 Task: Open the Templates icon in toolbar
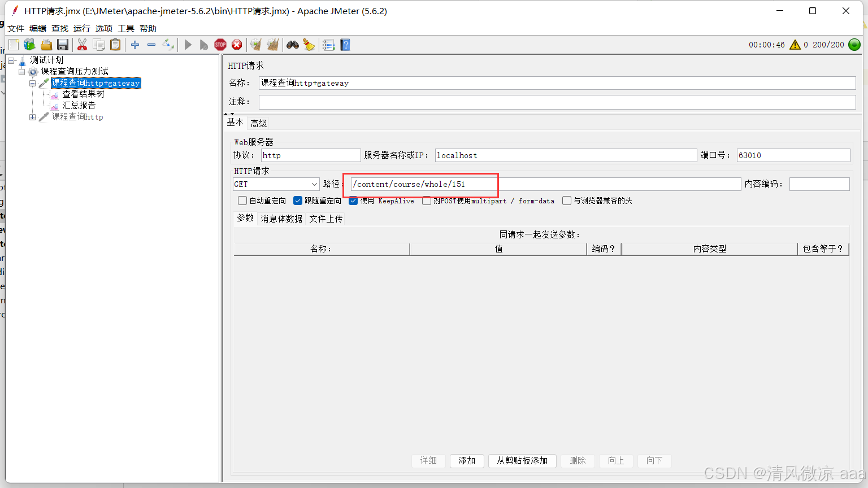coord(30,45)
